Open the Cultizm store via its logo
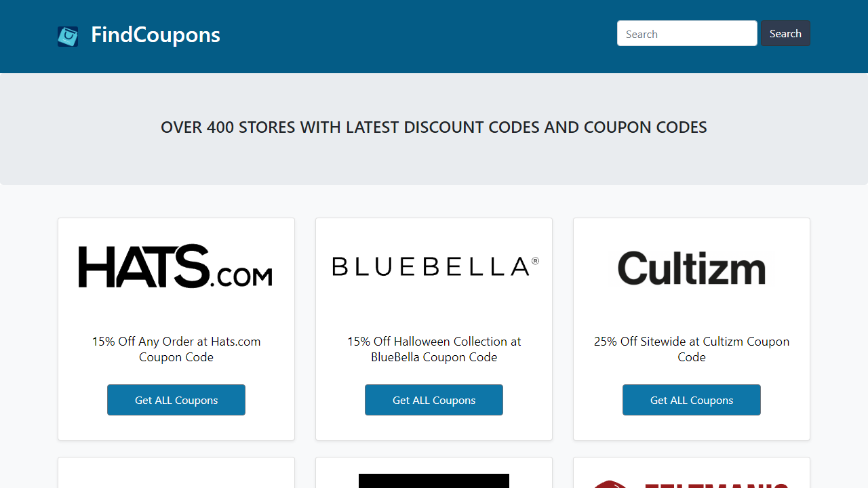Viewport: 868px width, 488px height. pyautogui.click(x=691, y=267)
